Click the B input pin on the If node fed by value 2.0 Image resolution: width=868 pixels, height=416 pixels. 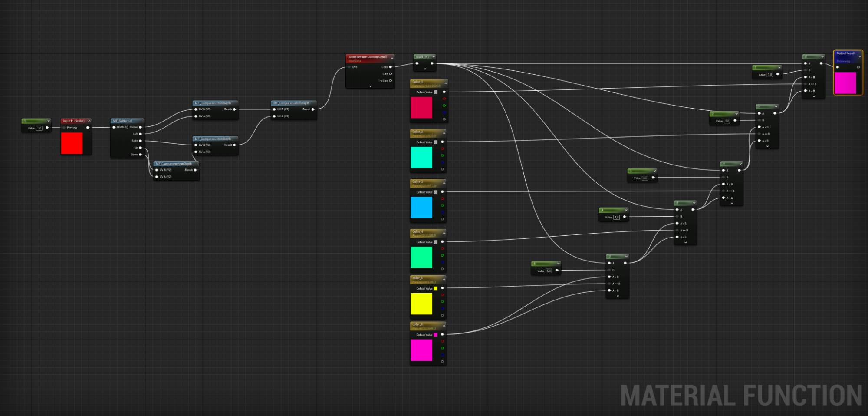(x=759, y=120)
